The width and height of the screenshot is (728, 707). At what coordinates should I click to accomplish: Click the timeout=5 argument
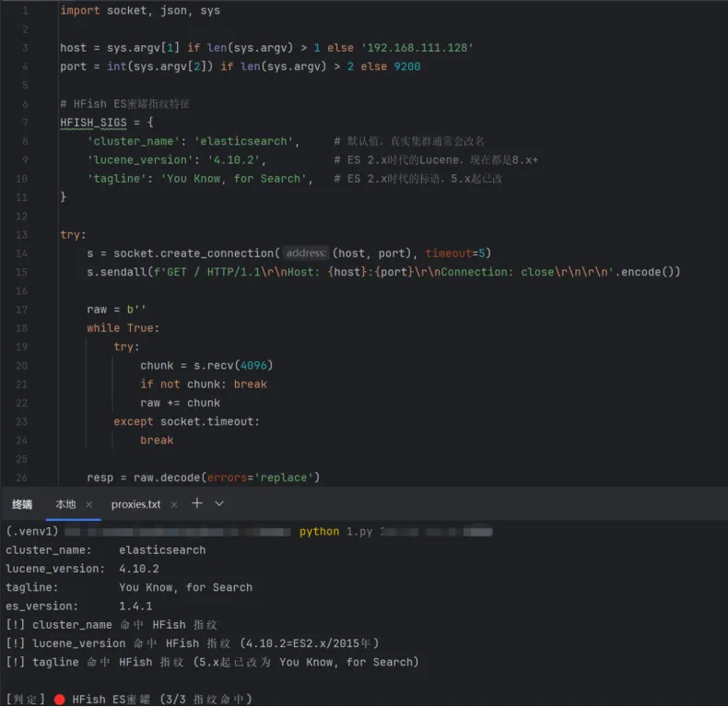pyautogui.click(x=455, y=253)
